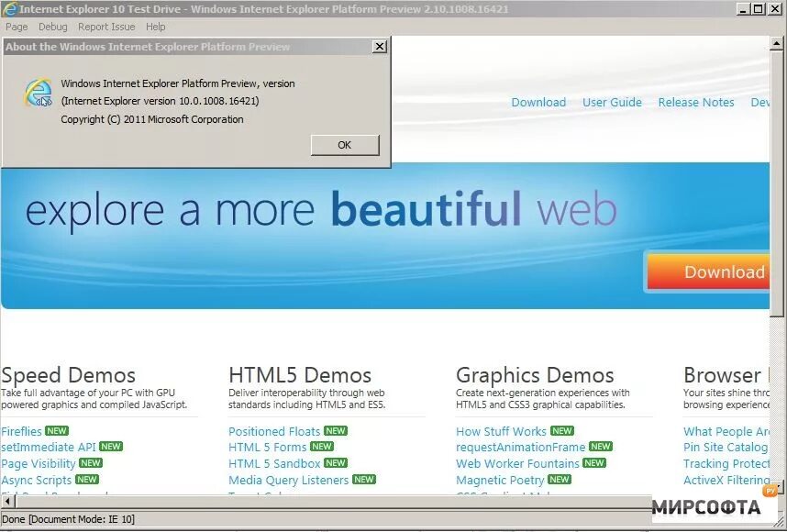Maximize the Platform Preview window

[x=759, y=8]
